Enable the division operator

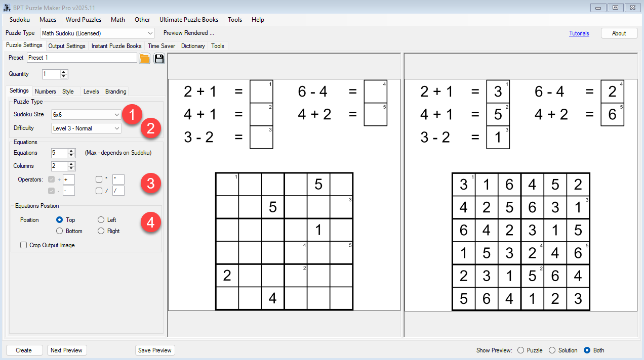point(99,191)
